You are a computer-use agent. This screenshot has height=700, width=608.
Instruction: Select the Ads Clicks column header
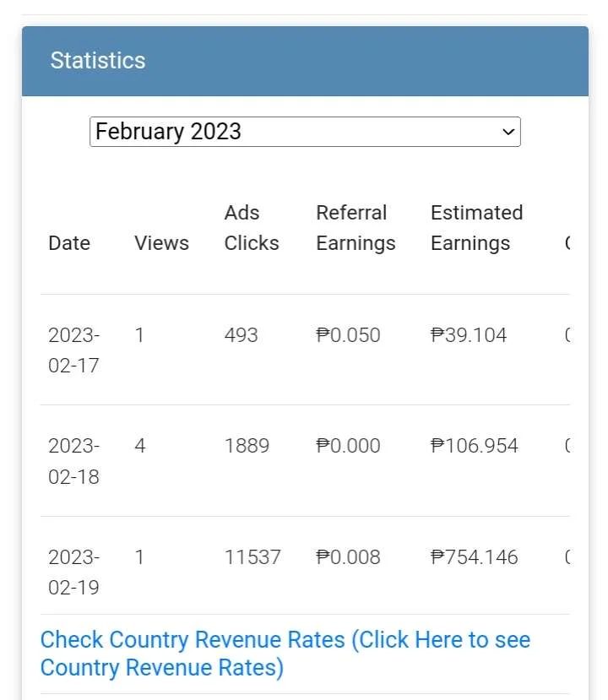click(252, 228)
